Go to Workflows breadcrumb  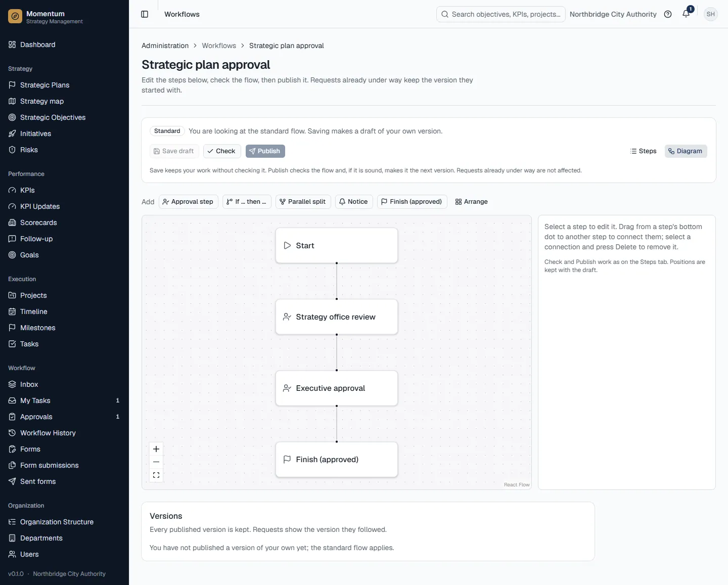pos(219,46)
